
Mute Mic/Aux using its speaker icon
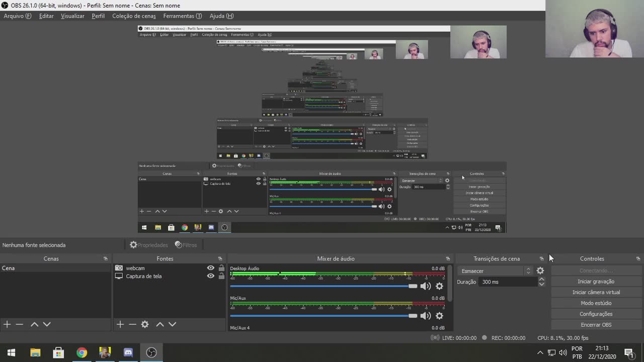(425, 315)
